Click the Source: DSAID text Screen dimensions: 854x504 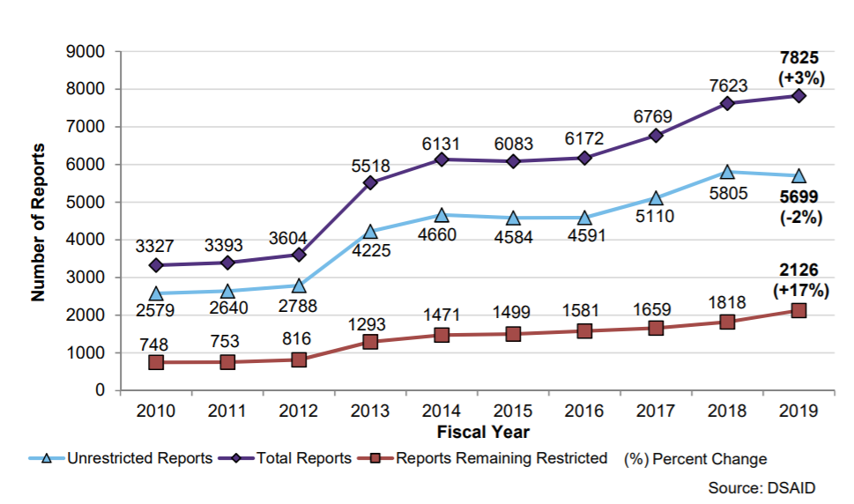(762, 487)
